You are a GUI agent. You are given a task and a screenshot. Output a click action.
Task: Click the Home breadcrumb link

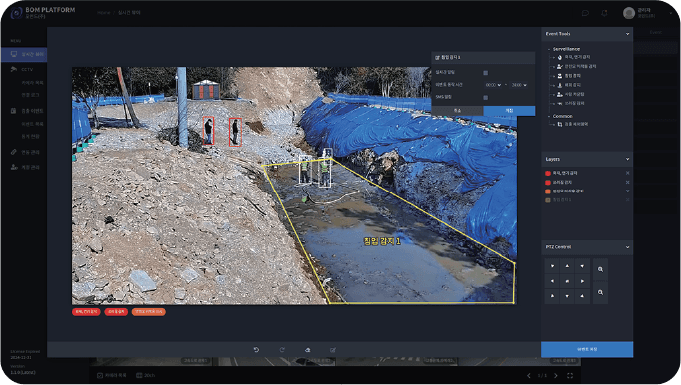[x=103, y=13]
